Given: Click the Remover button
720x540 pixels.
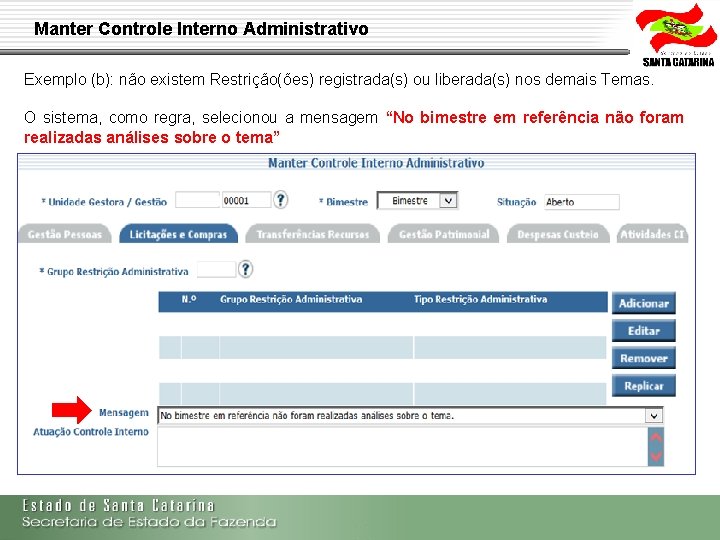Looking at the screenshot, I should point(643,359).
